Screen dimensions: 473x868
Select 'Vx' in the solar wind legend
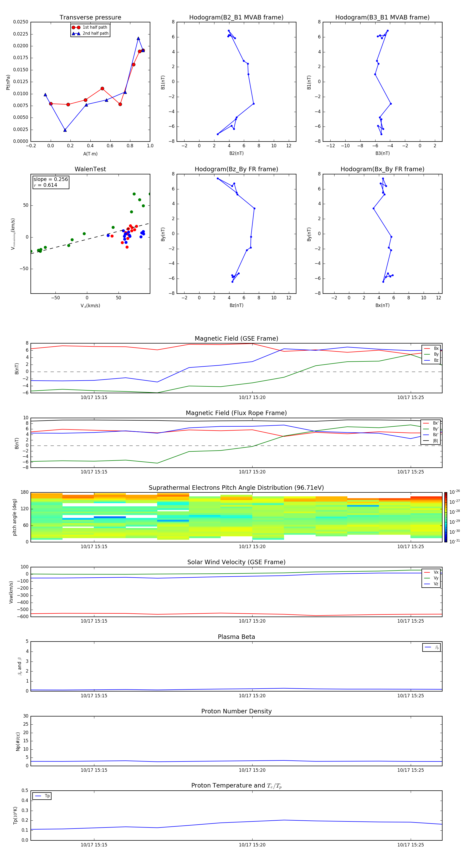point(431,572)
